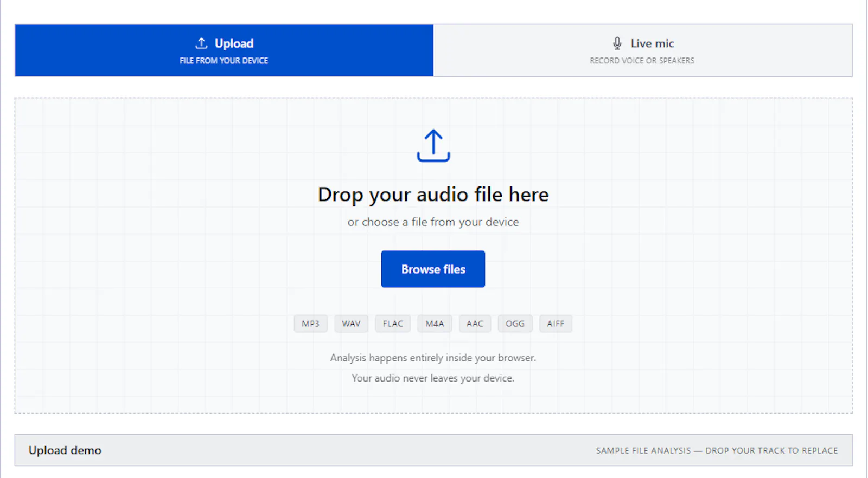Image resolution: width=868 pixels, height=478 pixels.
Task: Click 'Your audio never leaves your device.' text
Action: [433, 378]
